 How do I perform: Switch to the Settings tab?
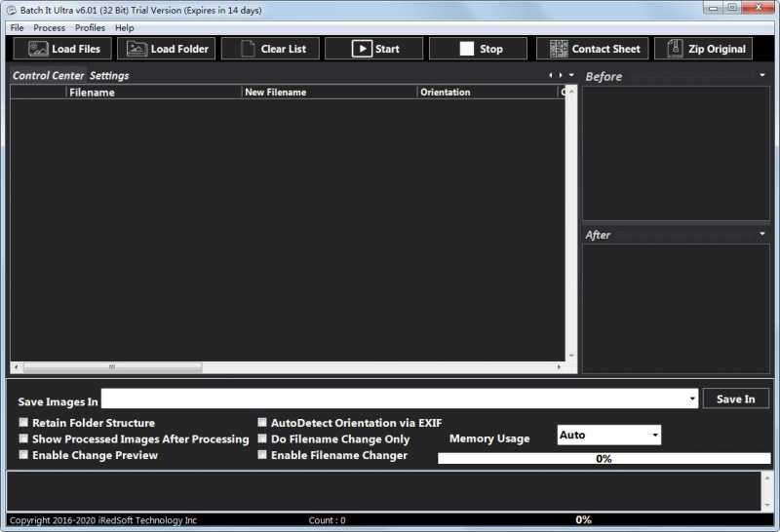109,75
